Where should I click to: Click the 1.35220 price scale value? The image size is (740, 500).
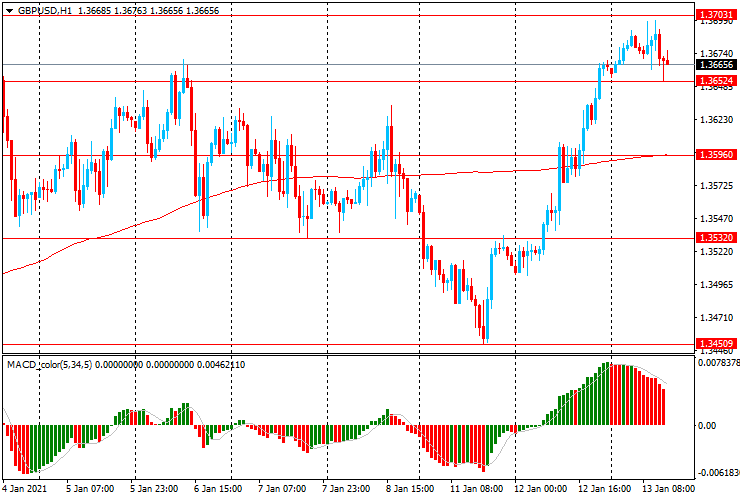pyautogui.click(x=714, y=252)
